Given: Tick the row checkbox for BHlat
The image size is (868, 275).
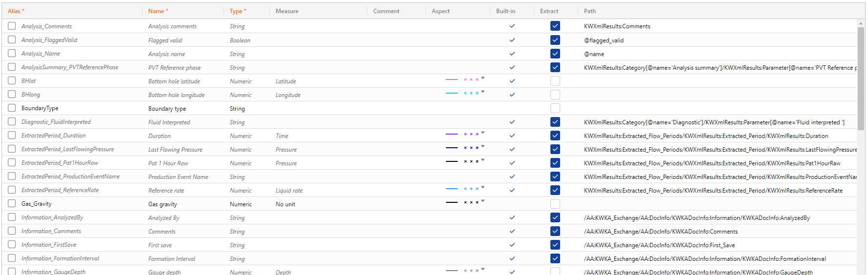Looking at the screenshot, I should [12, 80].
